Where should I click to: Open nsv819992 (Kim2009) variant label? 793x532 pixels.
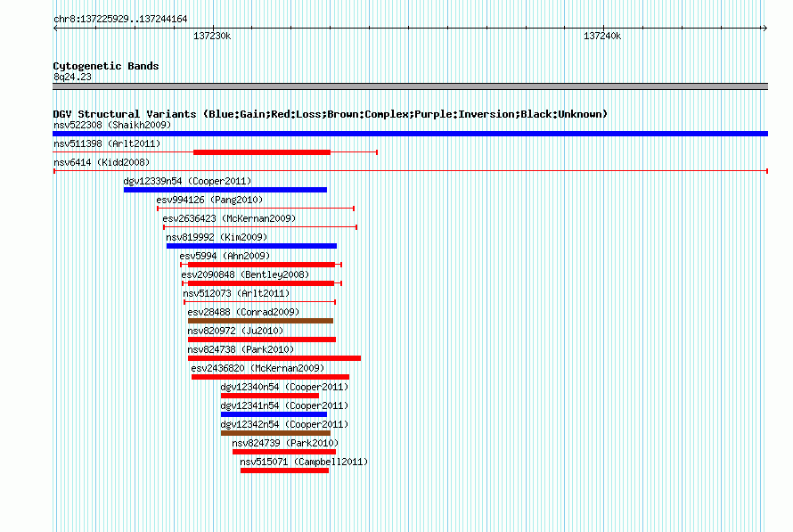click(x=217, y=237)
